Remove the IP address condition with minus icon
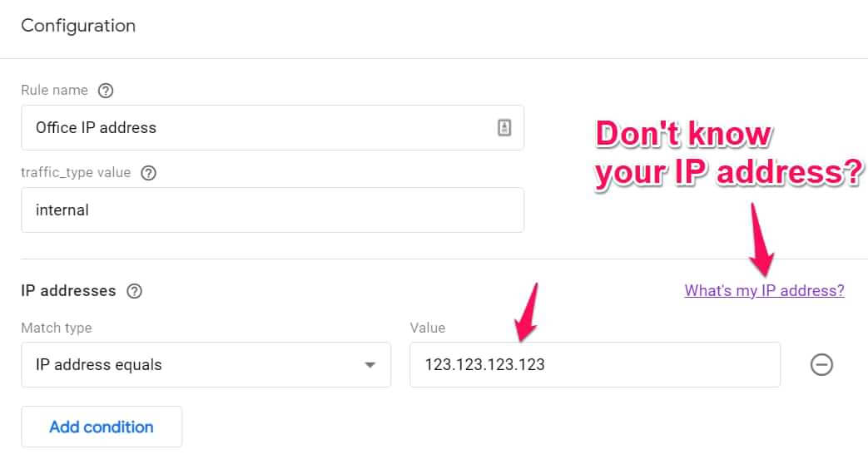 pos(821,364)
